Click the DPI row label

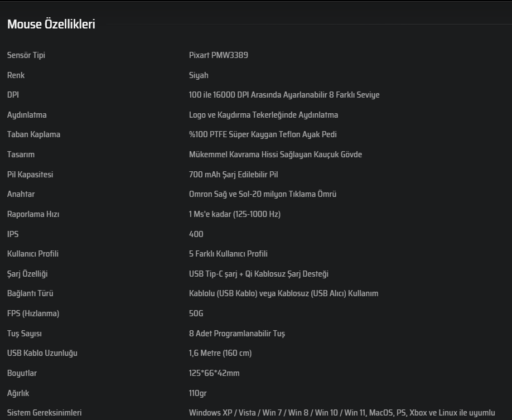13,95
